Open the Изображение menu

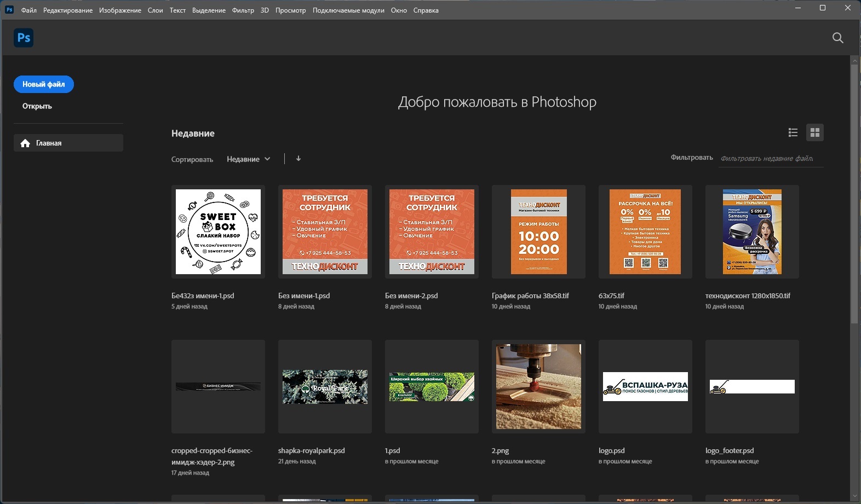click(120, 10)
